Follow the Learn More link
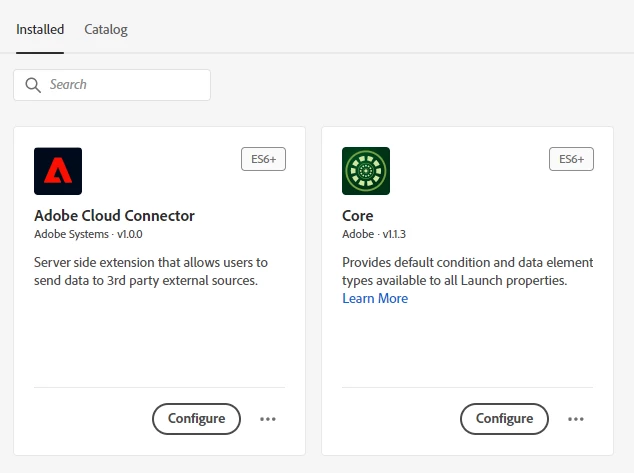The width and height of the screenshot is (634, 473). coord(375,298)
